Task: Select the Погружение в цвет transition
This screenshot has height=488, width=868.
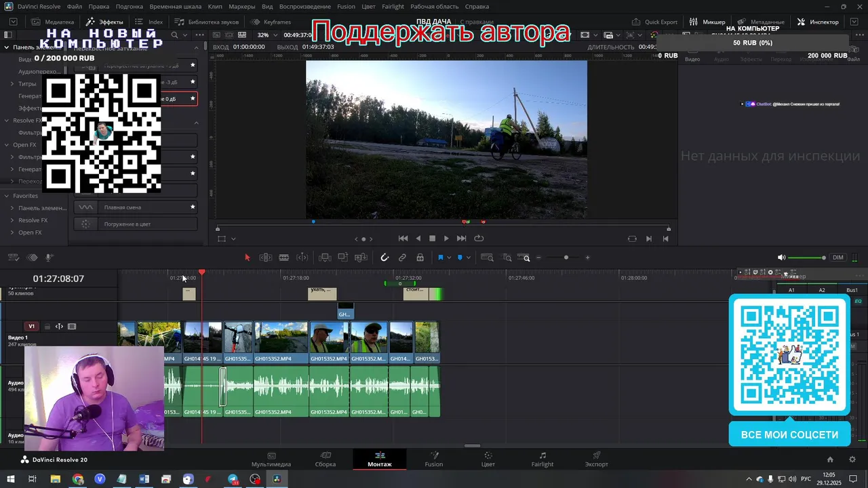Action: (x=136, y=224)
